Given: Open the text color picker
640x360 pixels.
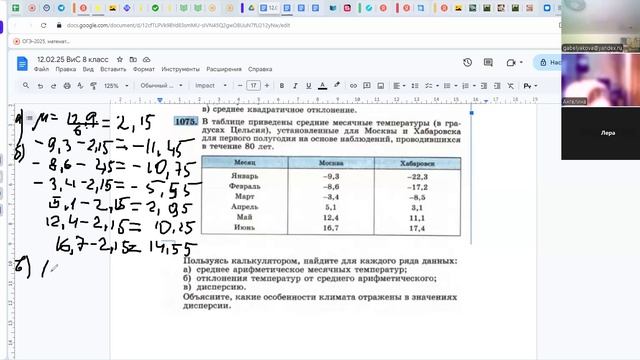Looking at the screenshot, I should tap(322, 86).
